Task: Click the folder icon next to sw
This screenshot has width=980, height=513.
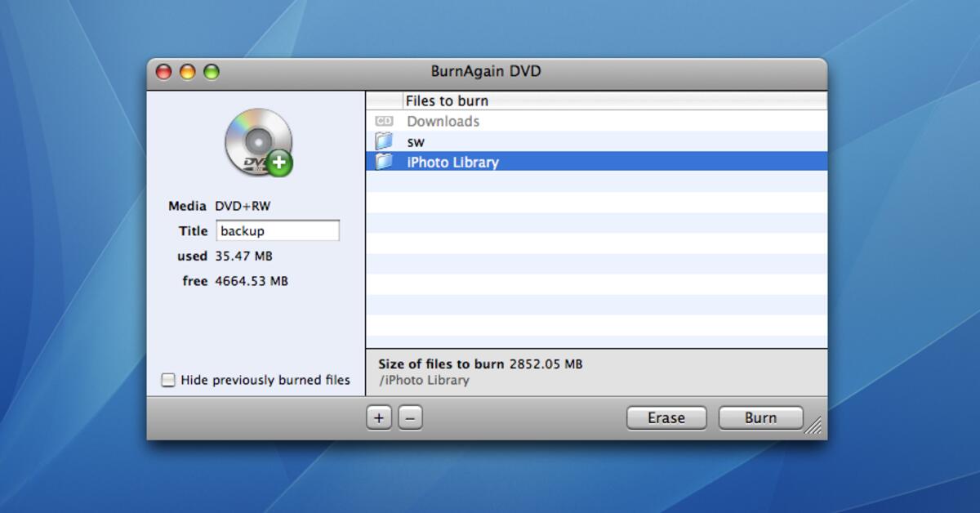Action: (384, 141)
